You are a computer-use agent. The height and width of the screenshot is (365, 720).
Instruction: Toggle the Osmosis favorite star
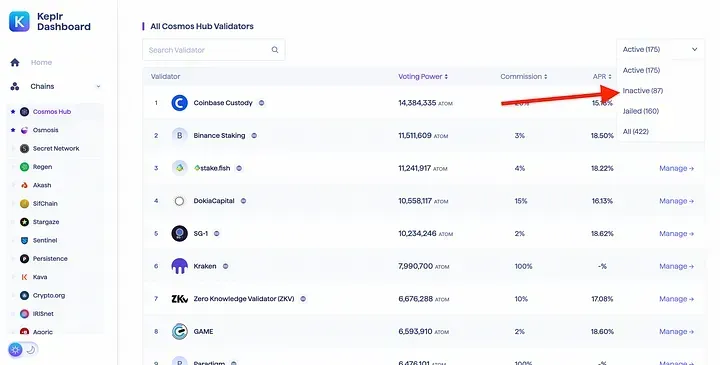(13, 130)
